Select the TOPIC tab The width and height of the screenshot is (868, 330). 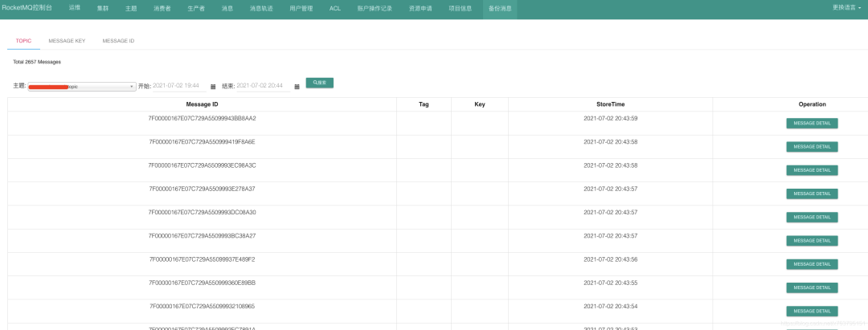coord(23,40)
